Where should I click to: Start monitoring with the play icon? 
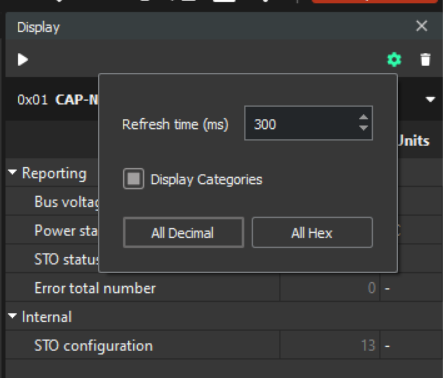tap(23, 60)
